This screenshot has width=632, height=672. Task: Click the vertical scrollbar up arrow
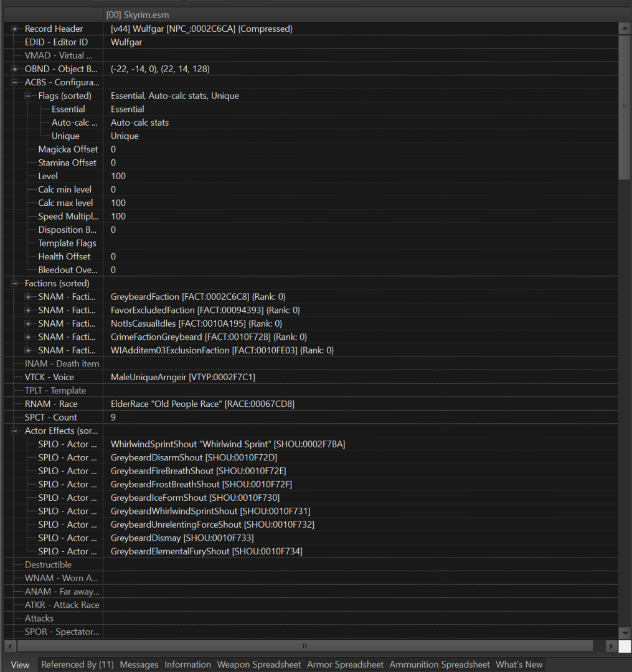pyautogui.click(x=625, y=29)
